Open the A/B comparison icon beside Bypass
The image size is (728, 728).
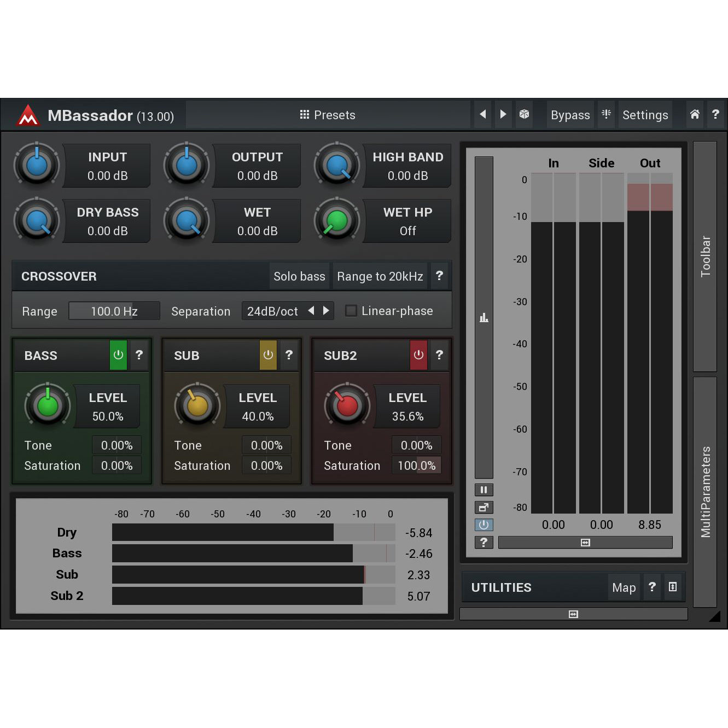606,114
